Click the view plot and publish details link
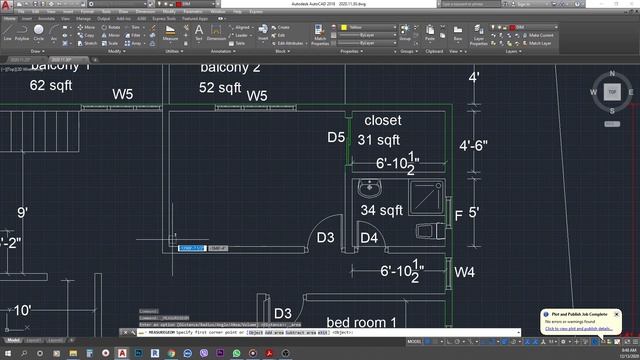 coord(578,329)
